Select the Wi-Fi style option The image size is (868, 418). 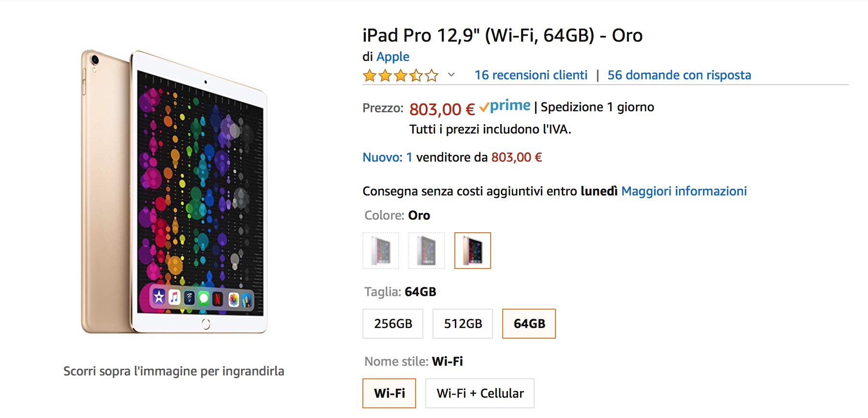click(389, 393)
